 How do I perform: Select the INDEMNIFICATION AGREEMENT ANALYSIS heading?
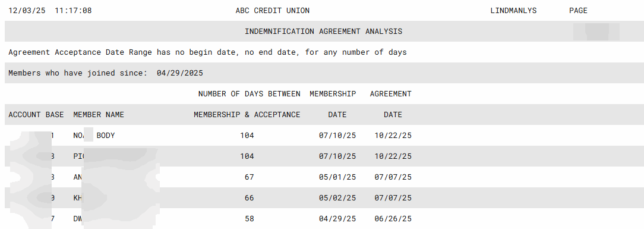[324, 32]
